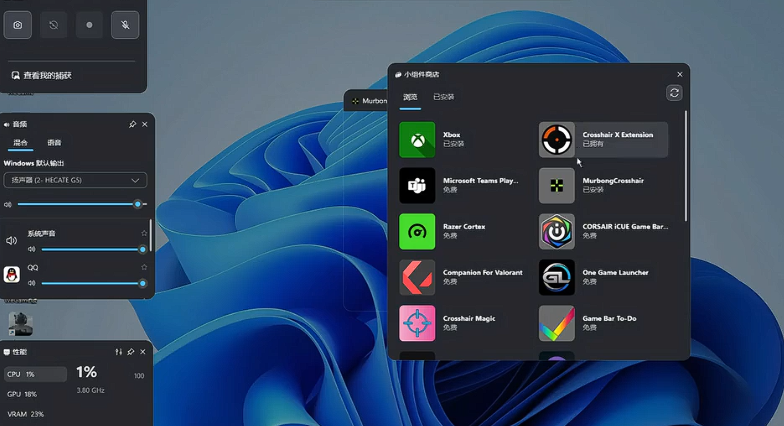Choose the Companion For Valorant widget
The width and height of the screenshot is (784, 426).
(417, 277)
